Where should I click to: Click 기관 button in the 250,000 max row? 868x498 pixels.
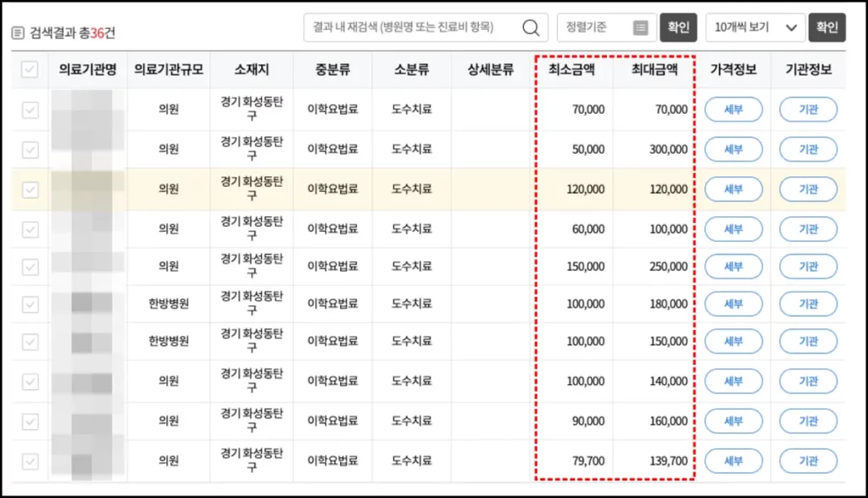(x=808, y=266)
